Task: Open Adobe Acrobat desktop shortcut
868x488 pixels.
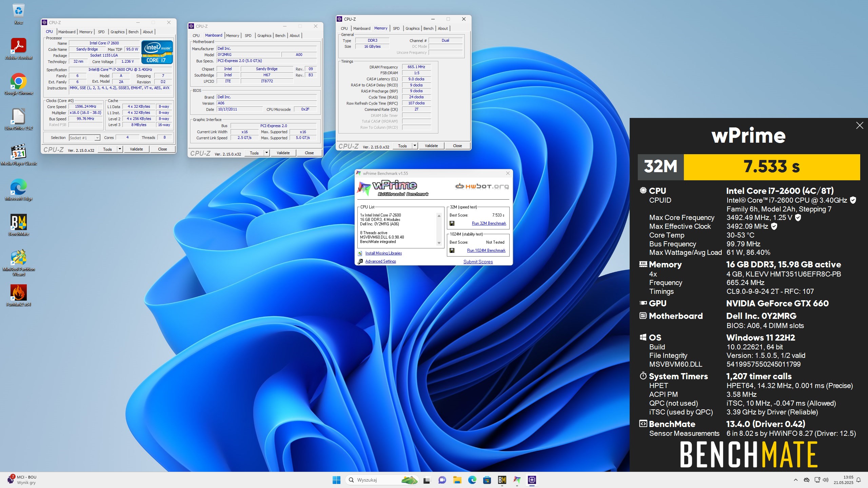Action: pyautogui.click(x=19, y=49)
